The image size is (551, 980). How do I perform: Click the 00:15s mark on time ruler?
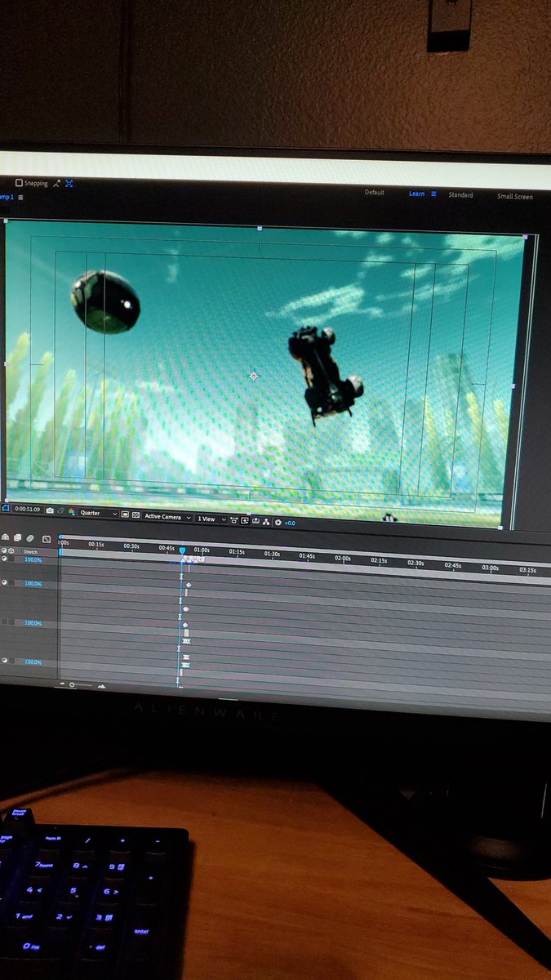pos(96,544)
